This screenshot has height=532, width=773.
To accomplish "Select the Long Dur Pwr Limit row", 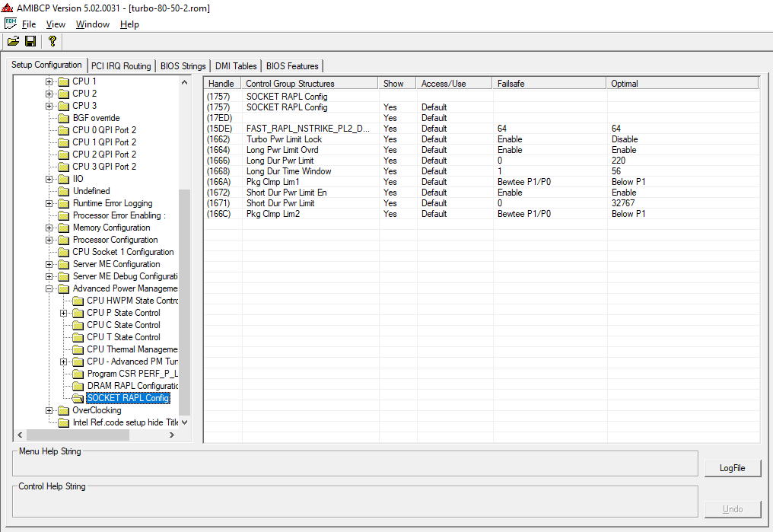I will (x=482, y=161).
